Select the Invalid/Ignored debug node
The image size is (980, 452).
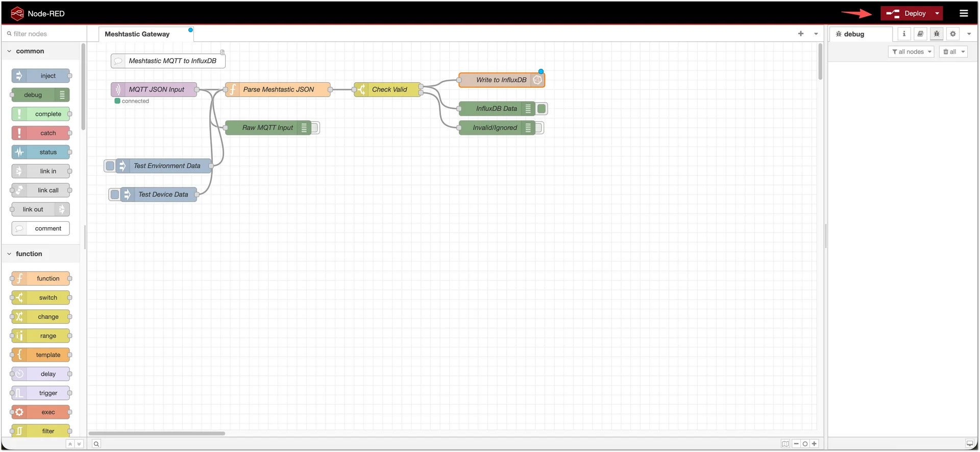497,128
